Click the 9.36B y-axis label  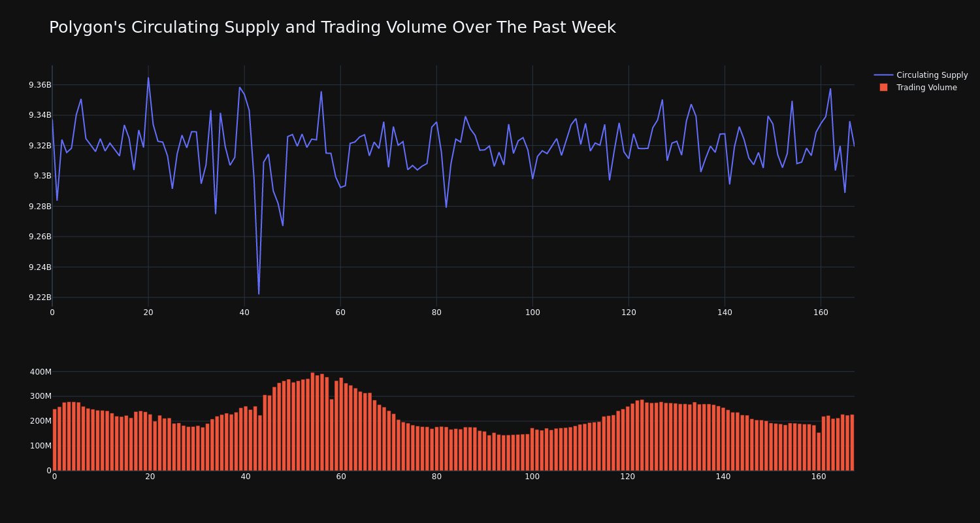point(40,85)
